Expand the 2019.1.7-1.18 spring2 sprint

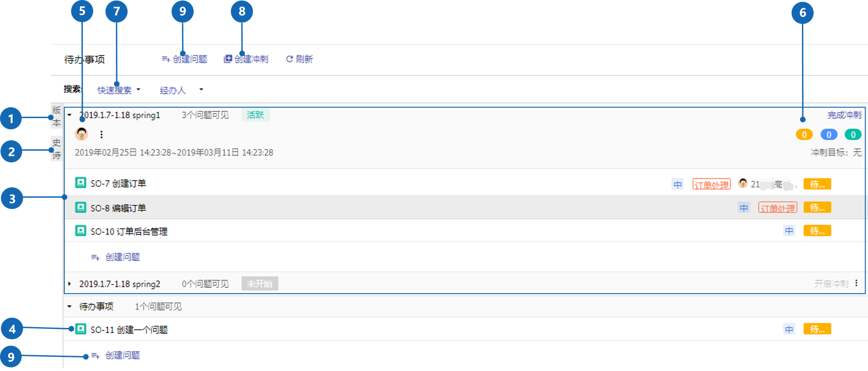(70, 284)
